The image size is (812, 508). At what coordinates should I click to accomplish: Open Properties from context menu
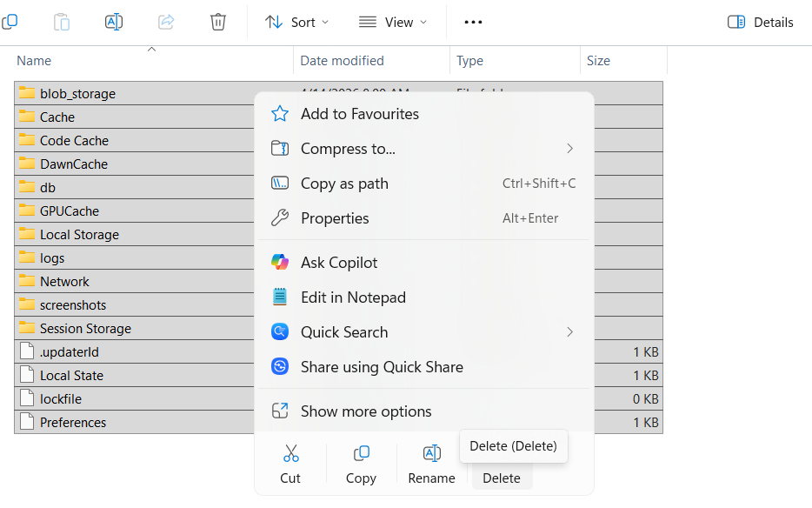[x=335, y=218]
